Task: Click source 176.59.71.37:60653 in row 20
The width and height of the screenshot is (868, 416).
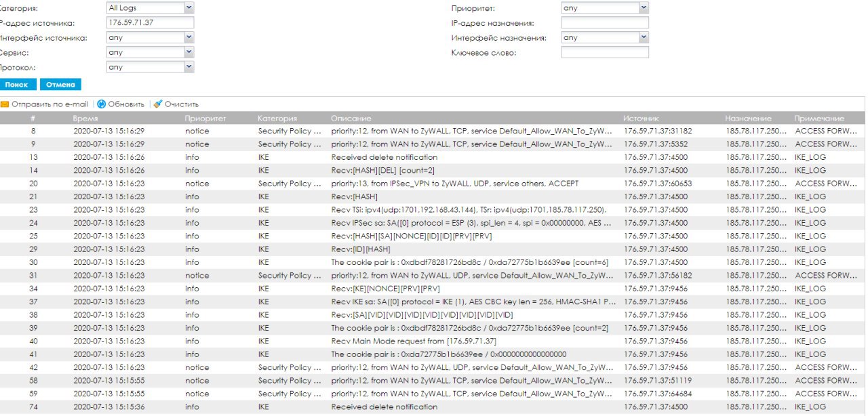Action: coord(658,184)
